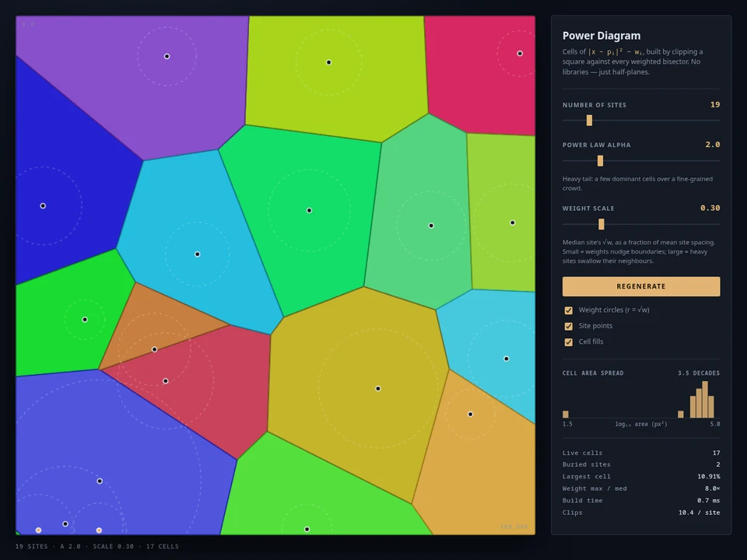
Task: Click the Clips value 10.4 / site
Action: coord(699,513)
